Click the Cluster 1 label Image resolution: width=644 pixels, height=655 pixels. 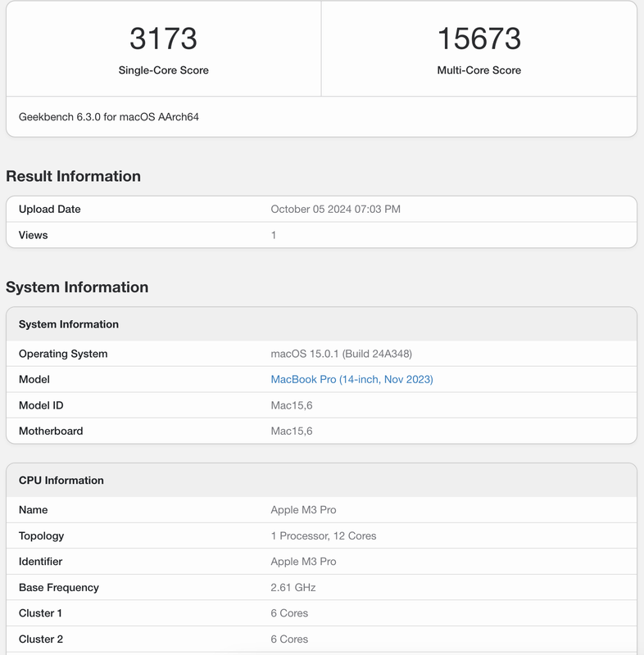(40, 613)
